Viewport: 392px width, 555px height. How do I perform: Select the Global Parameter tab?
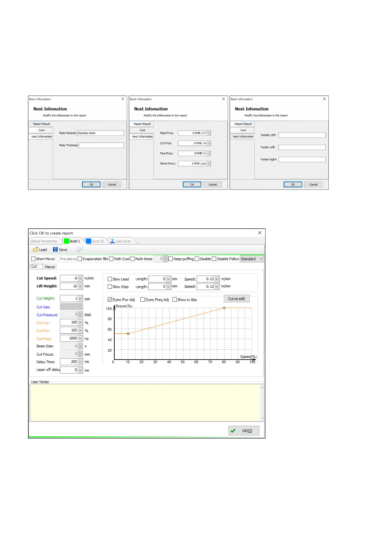pos(44,241)
